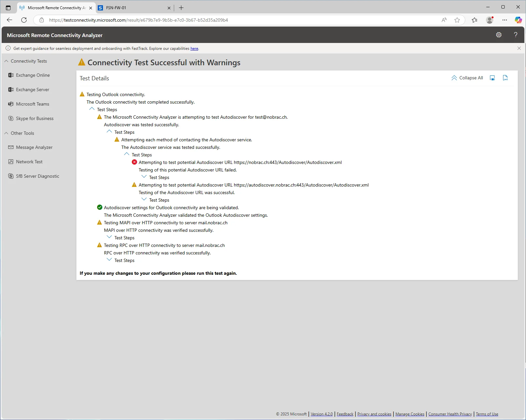
Task: Add this page to browser favorites
Action: point(457,20)
